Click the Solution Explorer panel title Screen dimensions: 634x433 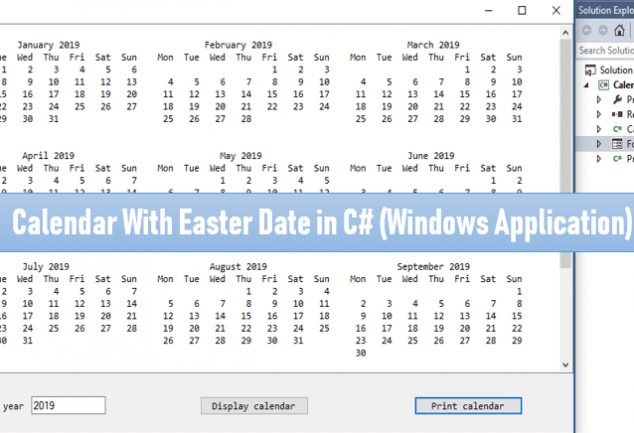tap(606, 10)
